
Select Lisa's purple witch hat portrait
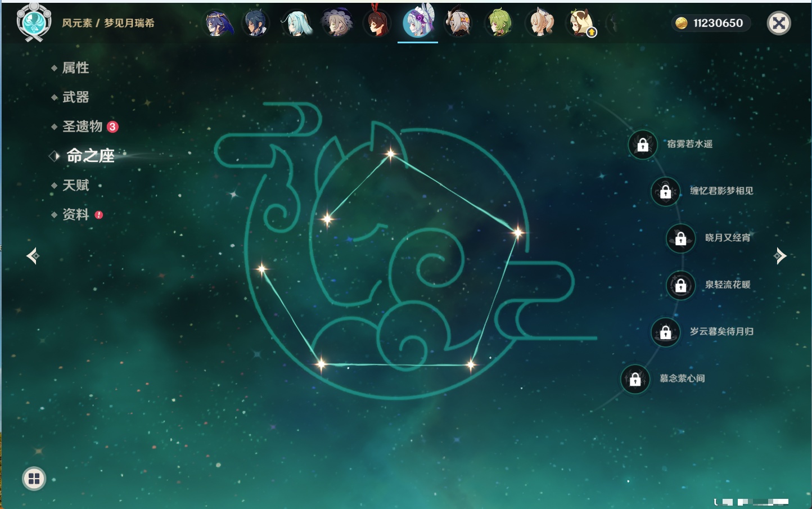[337, 24]
